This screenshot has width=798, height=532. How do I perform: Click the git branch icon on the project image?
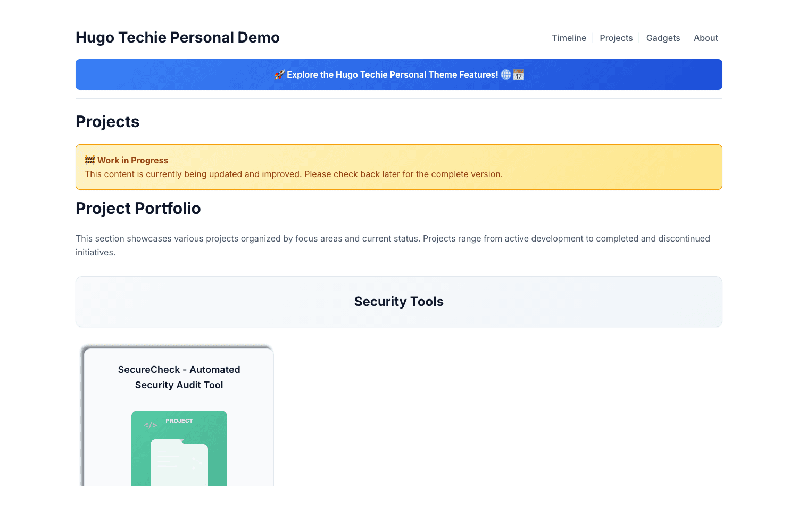pyautogui.click(x=197, y=463)
